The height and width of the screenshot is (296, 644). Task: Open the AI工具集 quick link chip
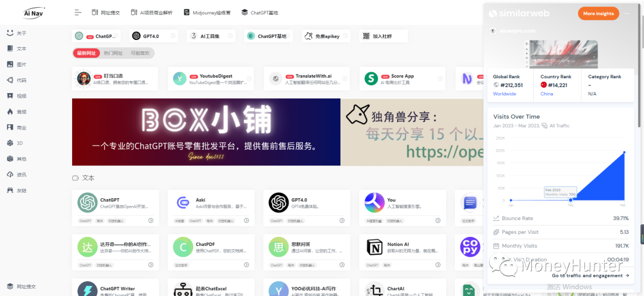(x=211, y=36)
